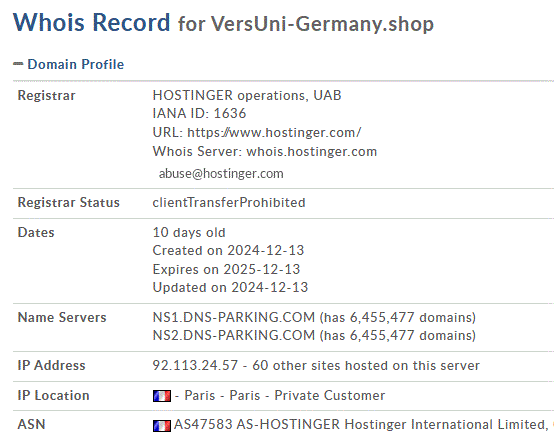Click the abuse@hostinger.com email address

click(x=221, y=173)
